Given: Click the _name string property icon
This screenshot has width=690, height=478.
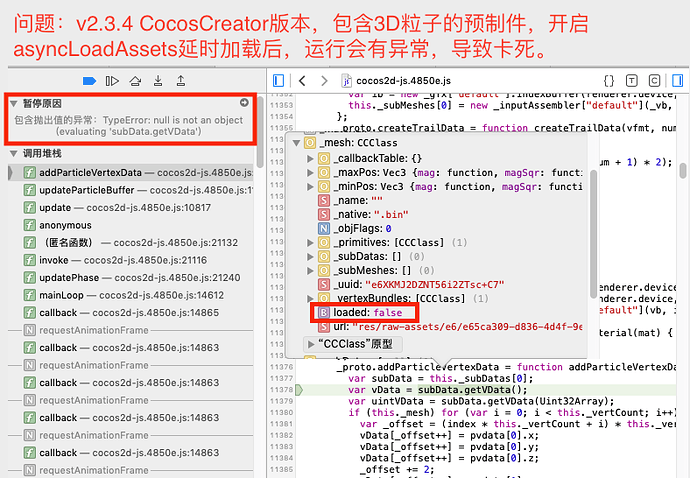Looking at the screenshot, I should [324, 201].
